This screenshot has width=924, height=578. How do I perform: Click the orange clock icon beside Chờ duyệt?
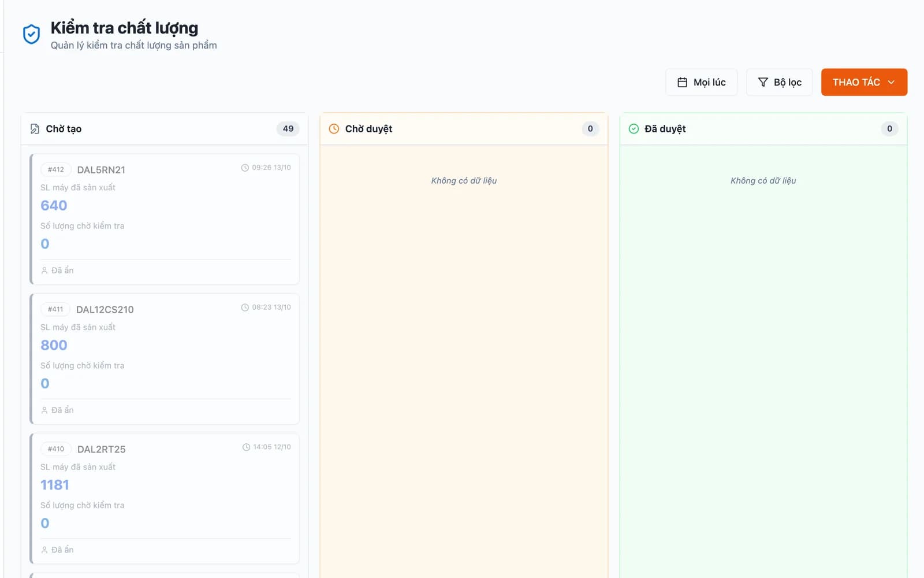click(334, 129)
